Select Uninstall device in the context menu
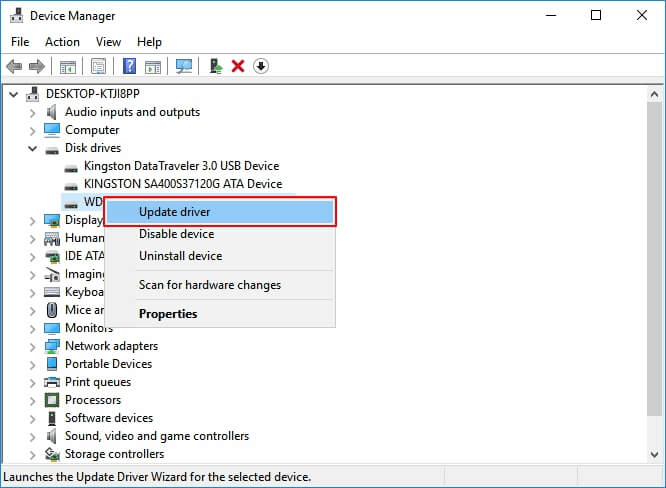666x488 pixels. (180, 256)
